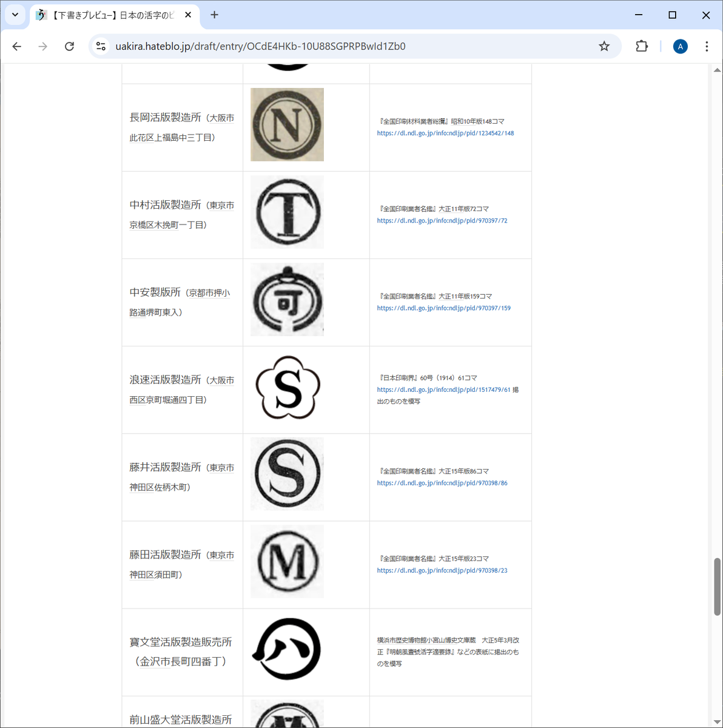Screen dimensions: 723x728
Task: Open the 中安製版所 emblem image
Action: (x=288, y=300)
